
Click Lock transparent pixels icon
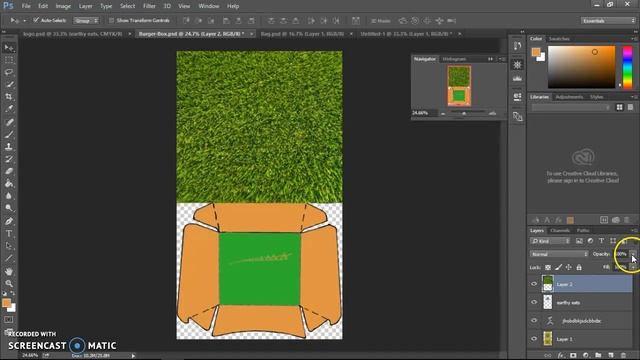pos(548,267)
